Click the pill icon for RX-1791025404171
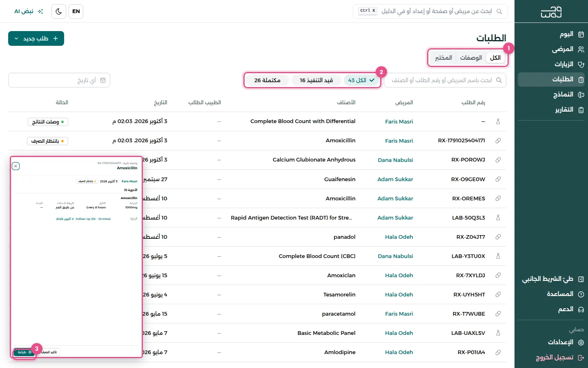The height and width of the screenshot is (368, 588). [x=498, y=141]
